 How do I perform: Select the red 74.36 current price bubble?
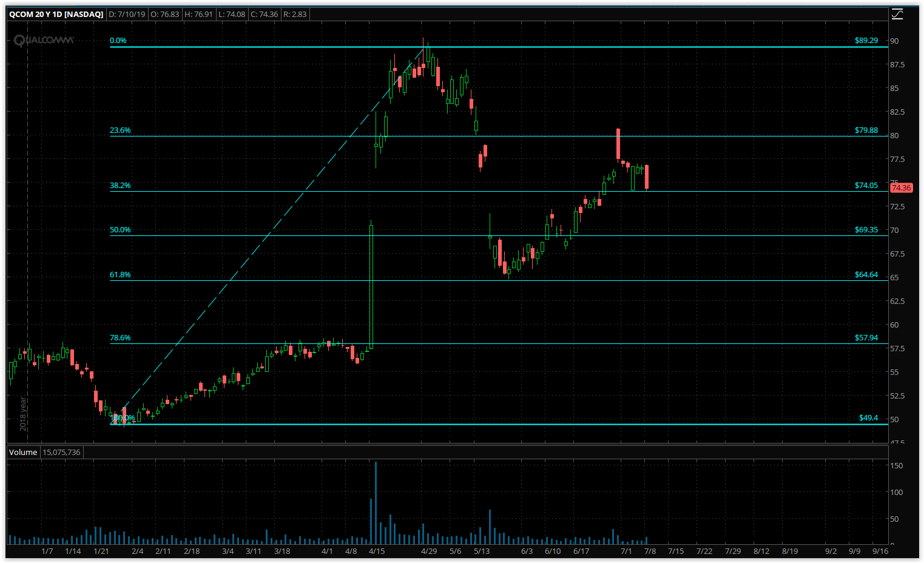(x=901, y=188)
